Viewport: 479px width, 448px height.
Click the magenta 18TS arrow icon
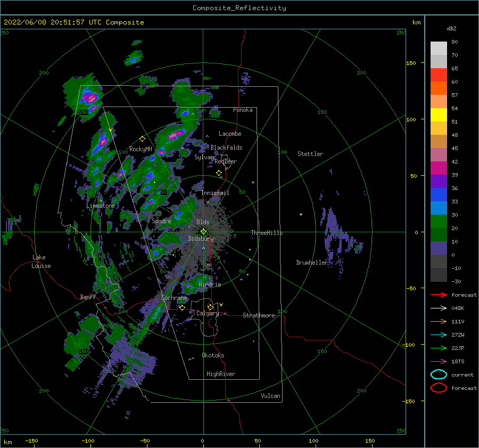point(439,362)
